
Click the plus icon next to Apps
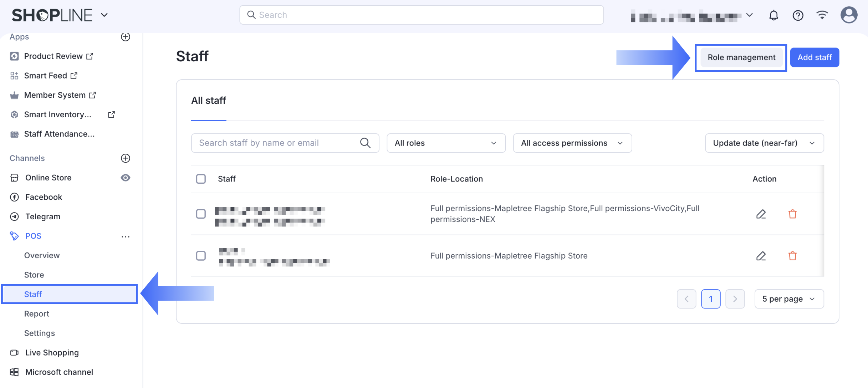click(x=126, y=37)
